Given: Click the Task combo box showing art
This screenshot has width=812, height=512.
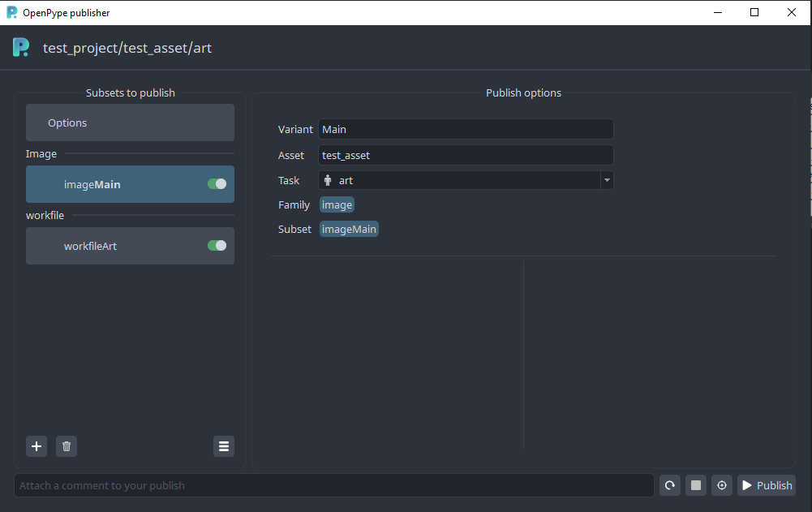Looking at the screenshot, I should [466, 180].
